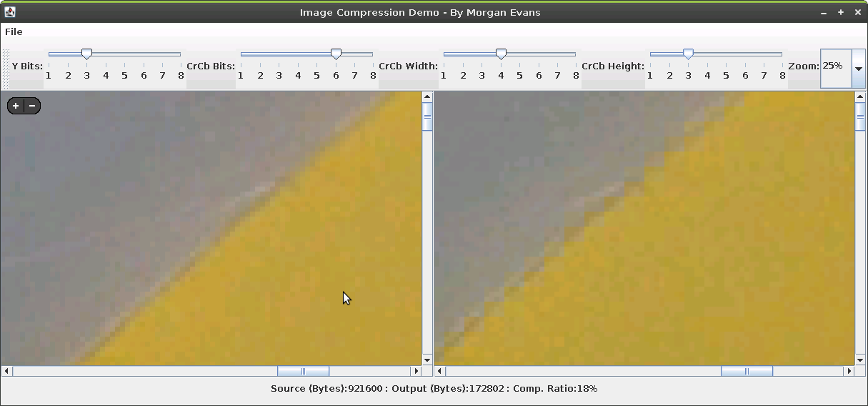Click the left image's vertical scrollbar thumb
The height and width of the screenshot is (406, 868).
click(x=427, y=117)
